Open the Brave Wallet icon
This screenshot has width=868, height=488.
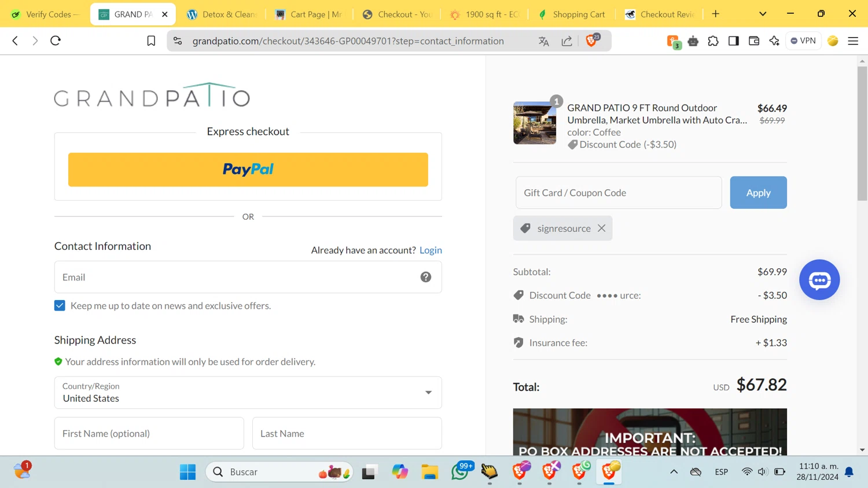point(753,41)
